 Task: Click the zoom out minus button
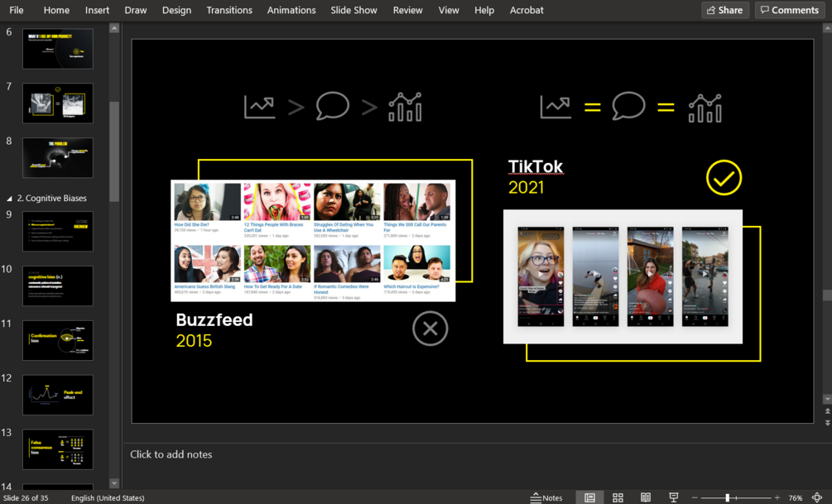click(x=695, y=497)
